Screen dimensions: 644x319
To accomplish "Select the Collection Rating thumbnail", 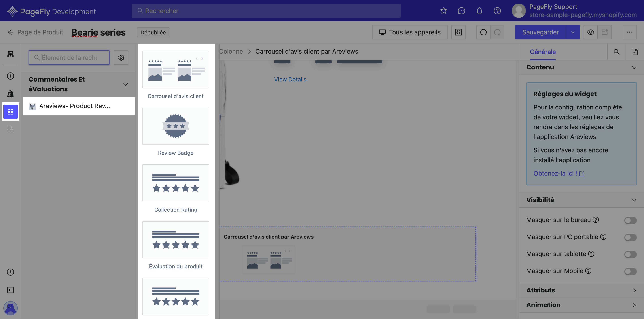I will click(176, 183).
